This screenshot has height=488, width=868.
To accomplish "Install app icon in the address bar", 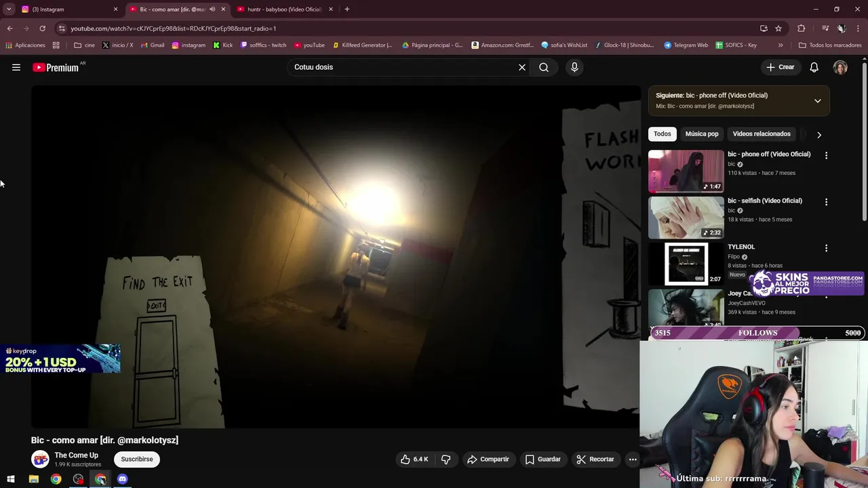I will [x=764, y=28].
